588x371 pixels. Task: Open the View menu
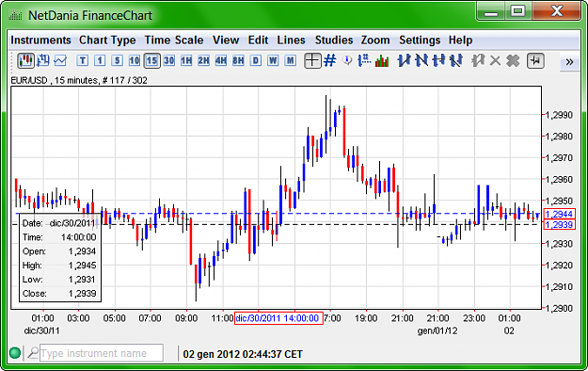click(226, 40)
